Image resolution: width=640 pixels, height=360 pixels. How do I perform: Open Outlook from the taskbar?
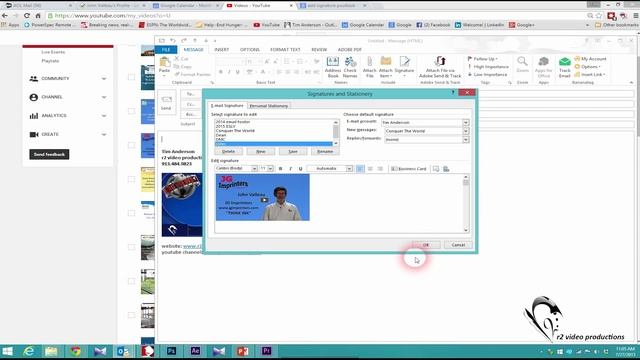pos(123,351)
